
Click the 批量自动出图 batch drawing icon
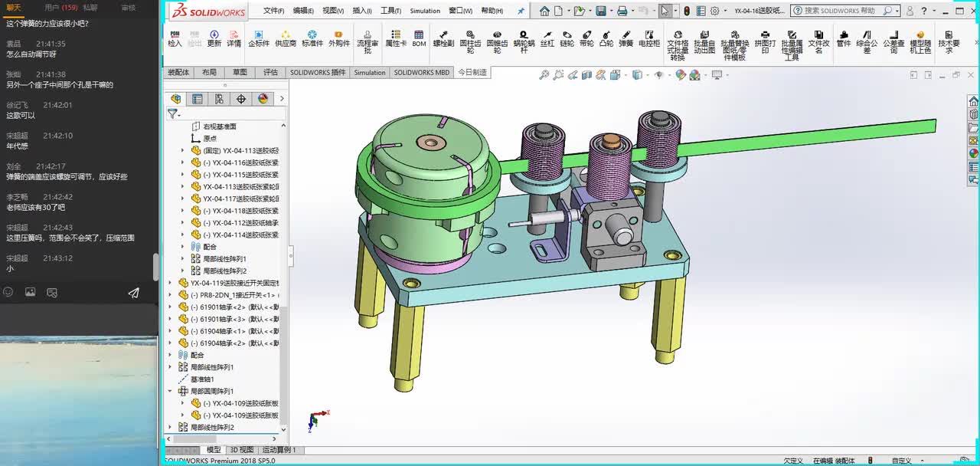click(704, 41)
